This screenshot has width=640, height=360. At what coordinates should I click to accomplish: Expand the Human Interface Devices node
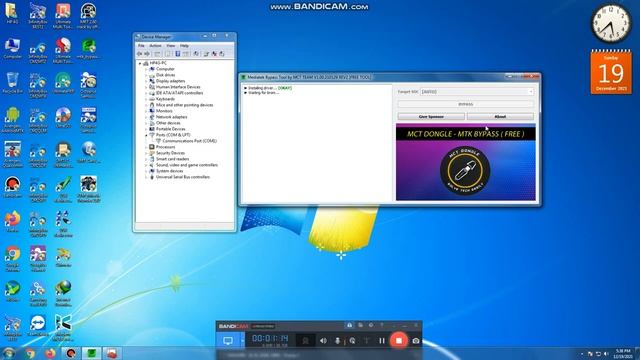[x=146, y=87]
